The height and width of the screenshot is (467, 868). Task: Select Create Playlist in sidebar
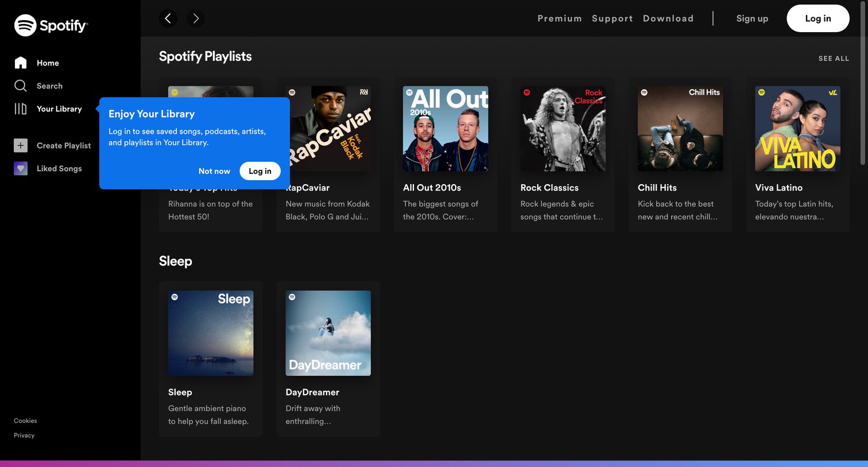64,145
